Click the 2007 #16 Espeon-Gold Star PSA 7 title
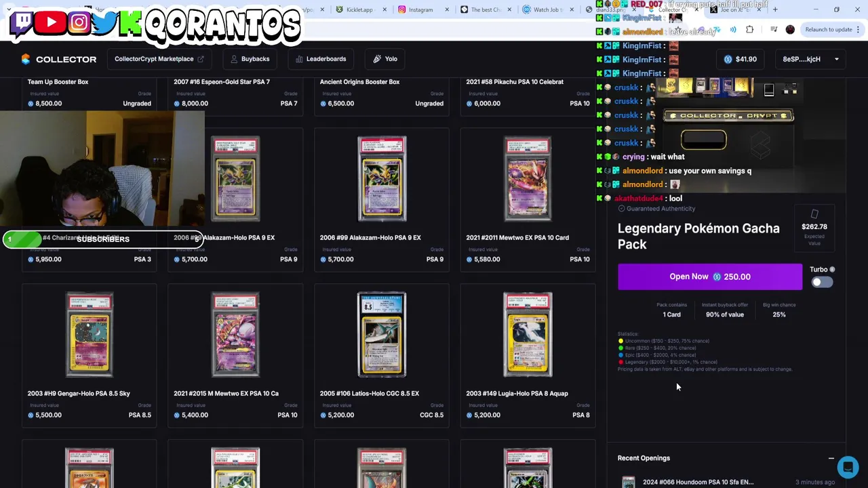This screenshot has width=868, height=488. pyautogui.click(x=222, y=82)
